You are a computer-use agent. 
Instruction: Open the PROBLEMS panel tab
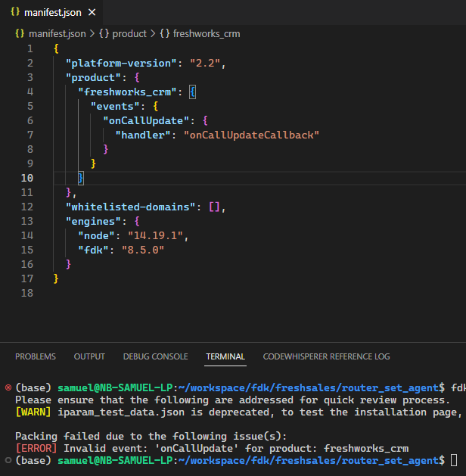coord(36,356)
